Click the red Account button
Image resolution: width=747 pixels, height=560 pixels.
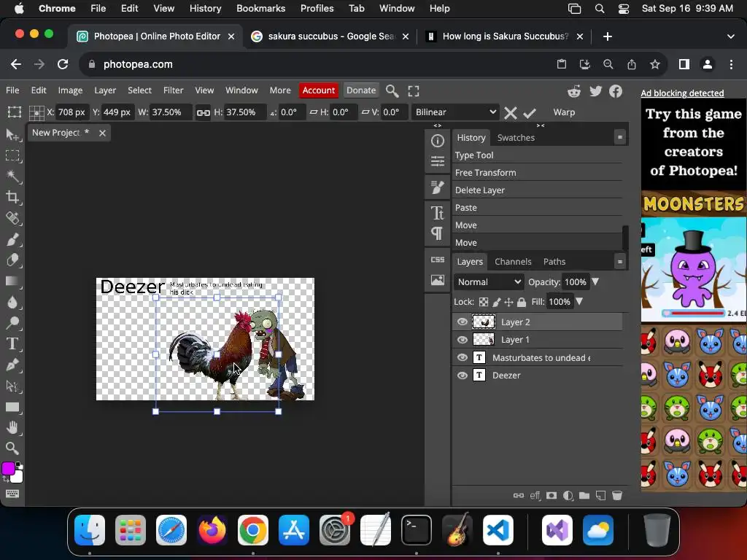[x=319, y=90]
